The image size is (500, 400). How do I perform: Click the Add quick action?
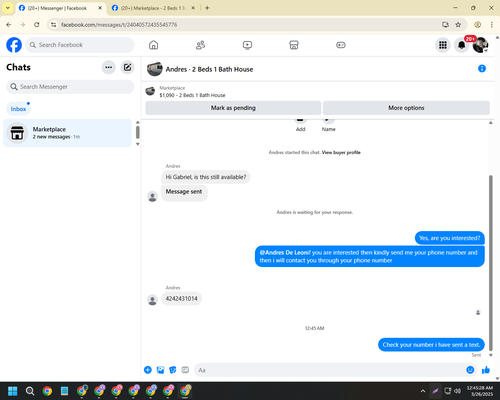(x=300, y=125)
